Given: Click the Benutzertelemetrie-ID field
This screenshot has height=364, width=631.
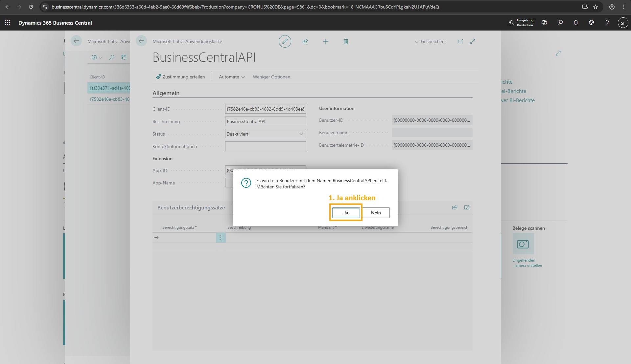Looking at the screenshot, I should pyautogui.click(x=432, y=145).
